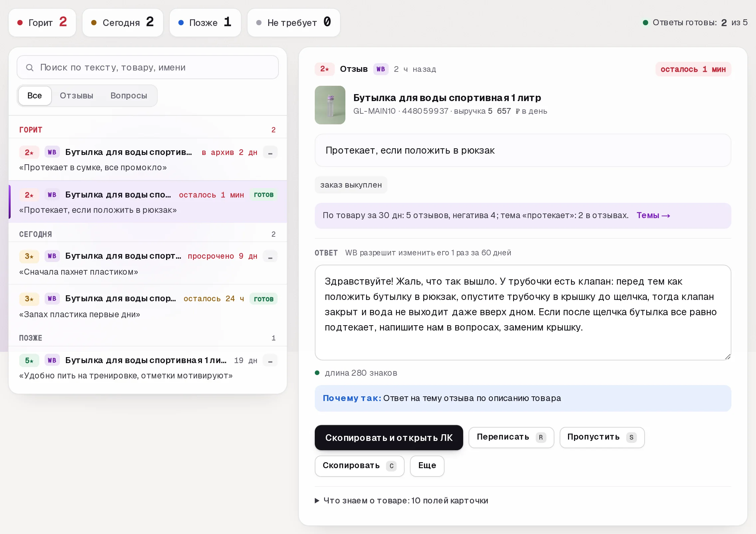Screen dimensions: 756x534
Task: Open dash menu on «Протекает в сумке» row
Action: coord(270,153)
